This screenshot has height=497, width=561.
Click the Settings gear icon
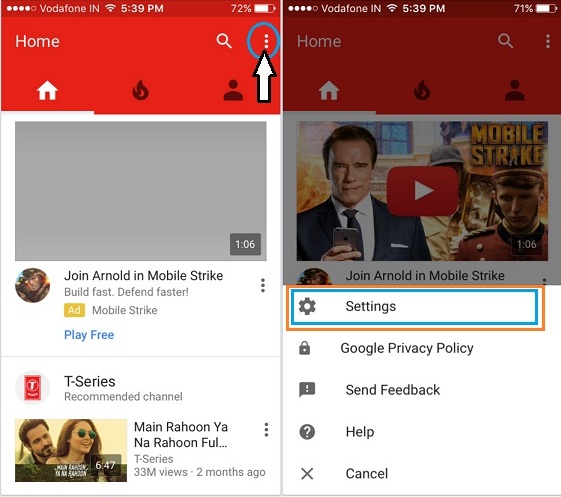coord(307,307)
